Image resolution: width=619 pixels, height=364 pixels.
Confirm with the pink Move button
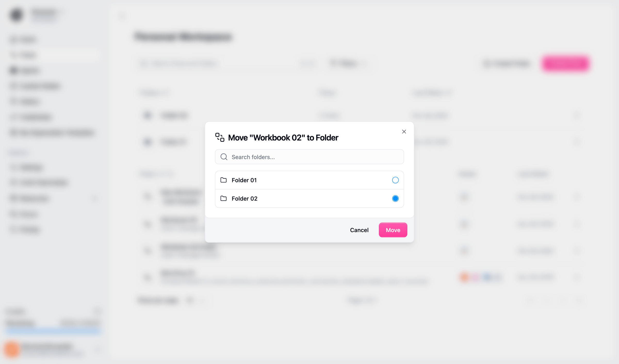pos(393,230)
